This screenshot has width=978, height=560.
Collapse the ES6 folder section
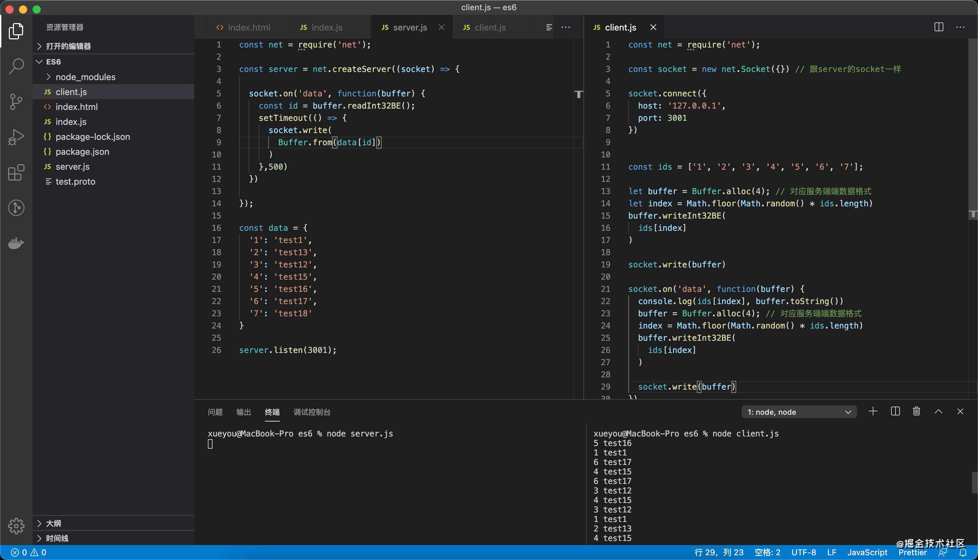point(113,61)
